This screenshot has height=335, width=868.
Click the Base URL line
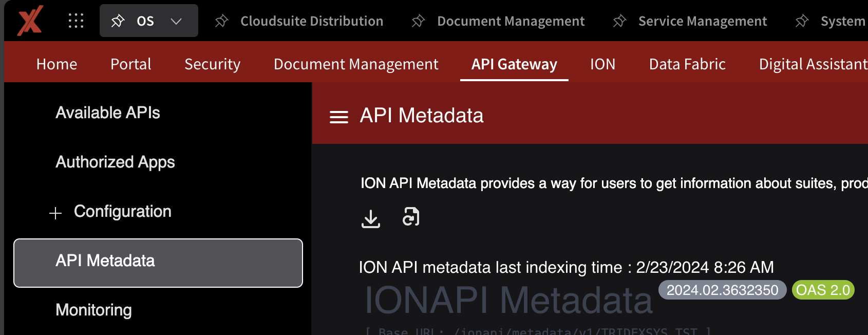pos(538,331)
